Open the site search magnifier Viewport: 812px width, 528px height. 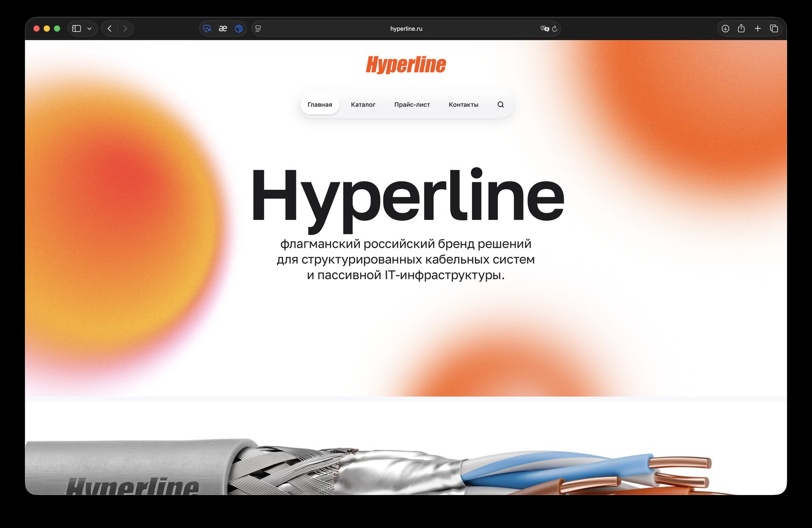pos(500,105)
